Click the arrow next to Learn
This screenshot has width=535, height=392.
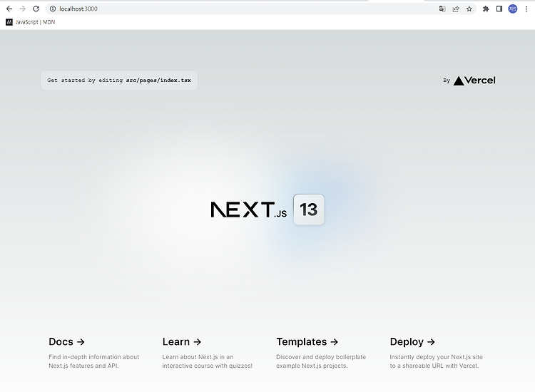coord(197,342)
